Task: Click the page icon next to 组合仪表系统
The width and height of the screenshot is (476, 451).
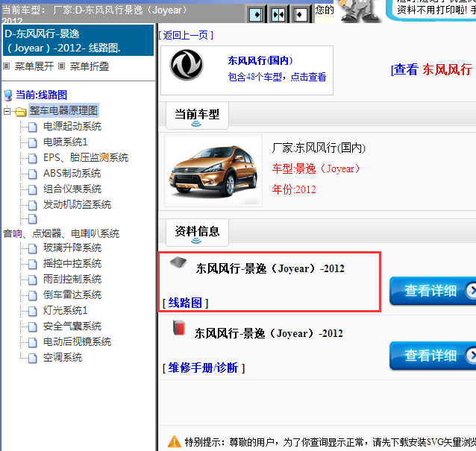Action: pos(33,189)
